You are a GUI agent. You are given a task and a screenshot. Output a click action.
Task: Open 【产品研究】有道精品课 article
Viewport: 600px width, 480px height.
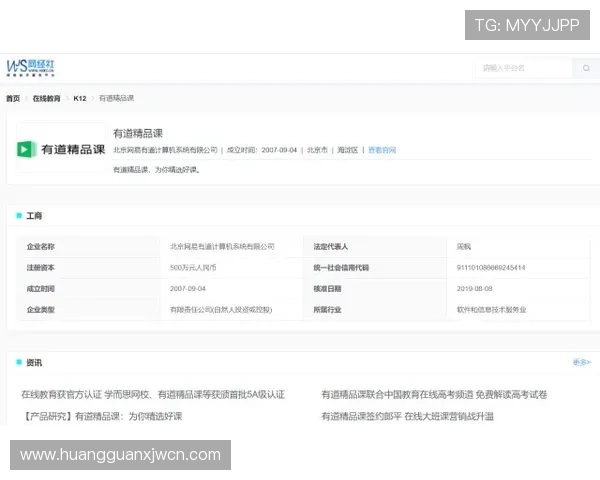(x=102, y=416)
